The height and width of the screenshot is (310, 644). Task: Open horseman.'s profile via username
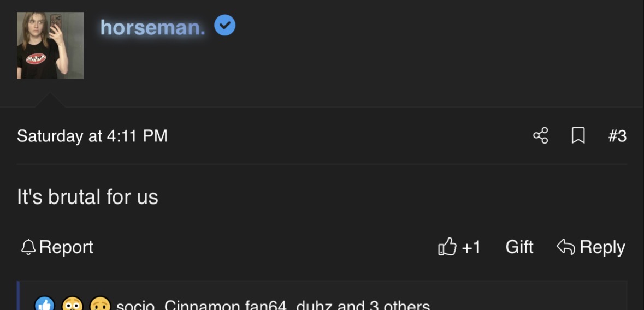tap(153, 27)
